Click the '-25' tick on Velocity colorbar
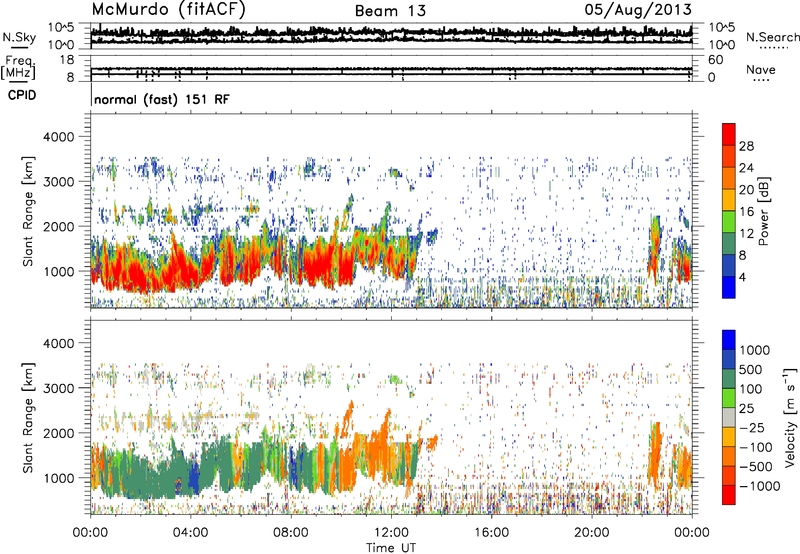Viewport: 800px width, 554px height. coord(753,427)
